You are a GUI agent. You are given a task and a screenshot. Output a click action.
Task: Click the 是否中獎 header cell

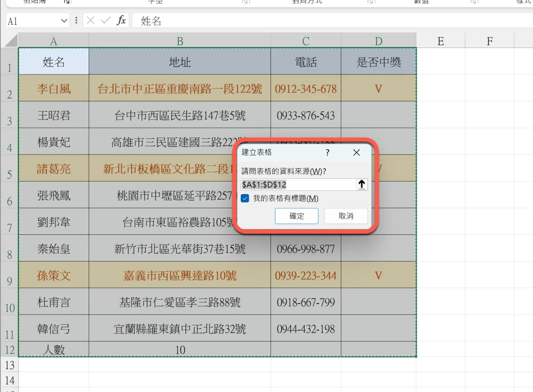pyautogui.click(x=378, y=62)
